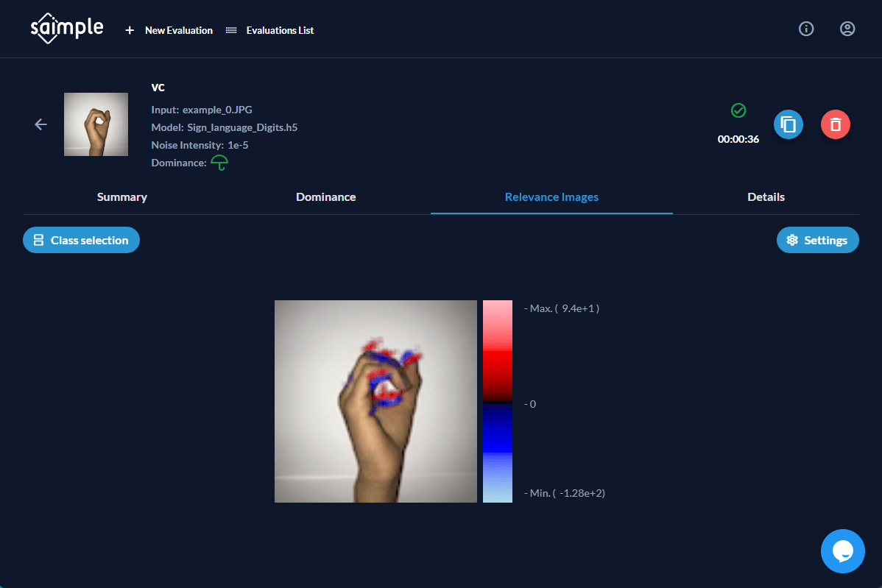Open the chat support bubble
This screenshot has width=882, height=588.
[842, 551]
